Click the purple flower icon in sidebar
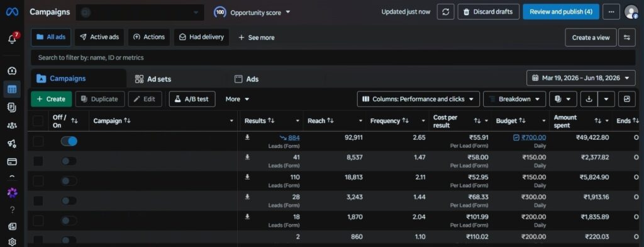This screenshot has height=247, width=644. (13, 193)
